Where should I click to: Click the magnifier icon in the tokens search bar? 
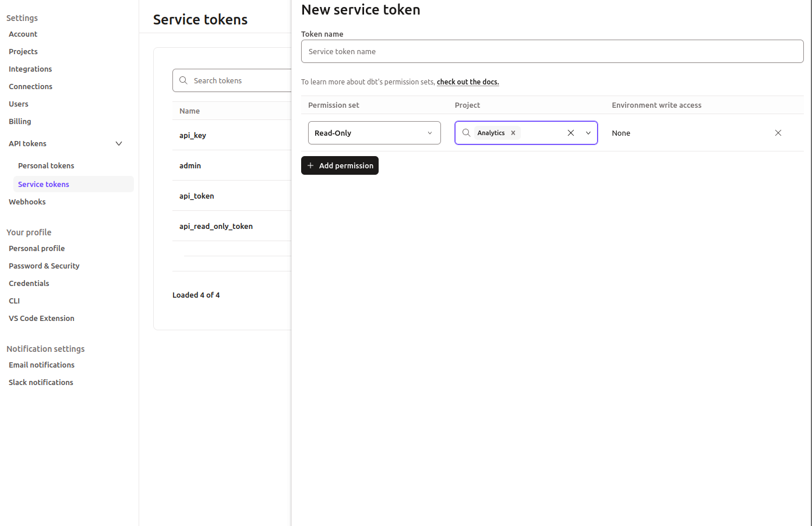tap(183, 80)
